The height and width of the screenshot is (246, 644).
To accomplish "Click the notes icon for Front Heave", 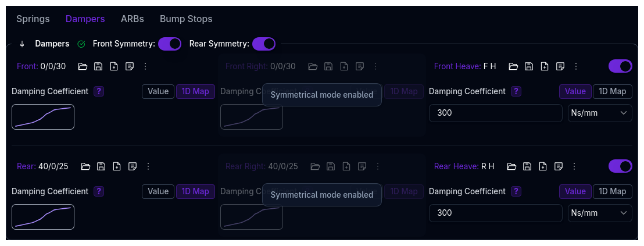I will pyautogui.click(x=560, y=66).
